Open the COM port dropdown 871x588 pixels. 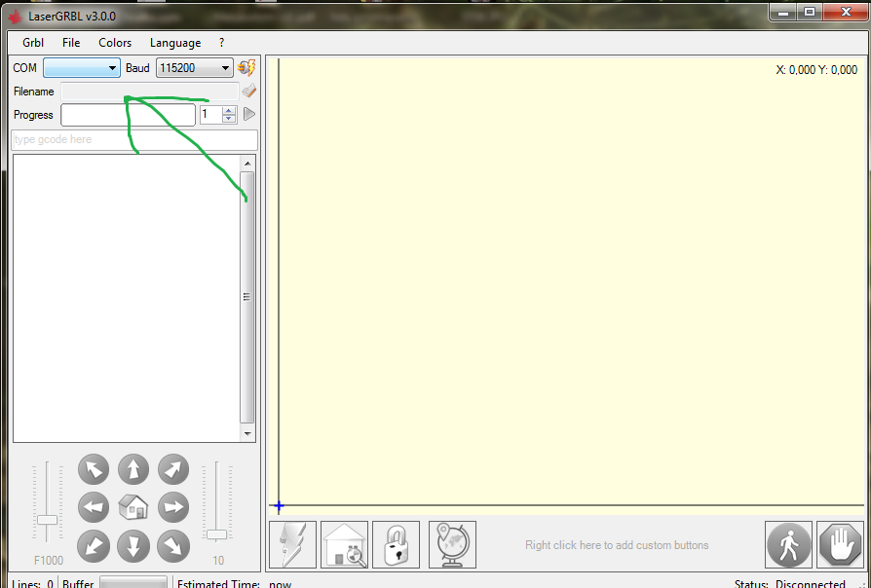point(82,68)
